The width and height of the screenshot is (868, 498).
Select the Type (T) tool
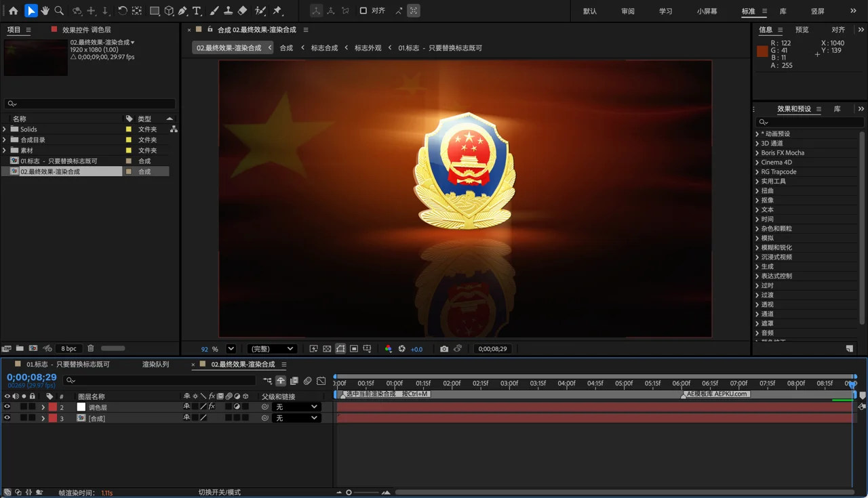coord(197,11)
